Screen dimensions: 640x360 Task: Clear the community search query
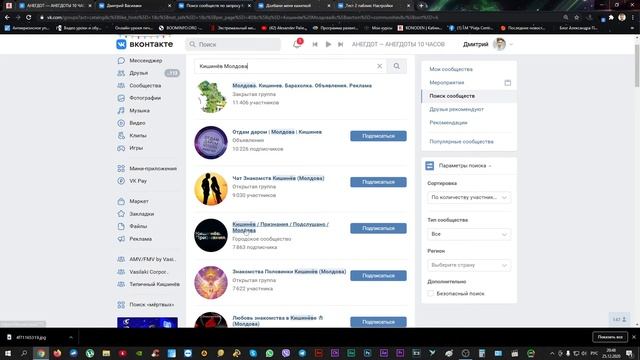click(380, 66)
